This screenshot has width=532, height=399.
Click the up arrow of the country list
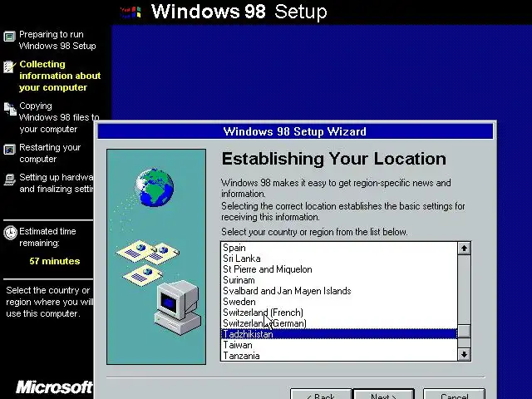tap(464, 248)
